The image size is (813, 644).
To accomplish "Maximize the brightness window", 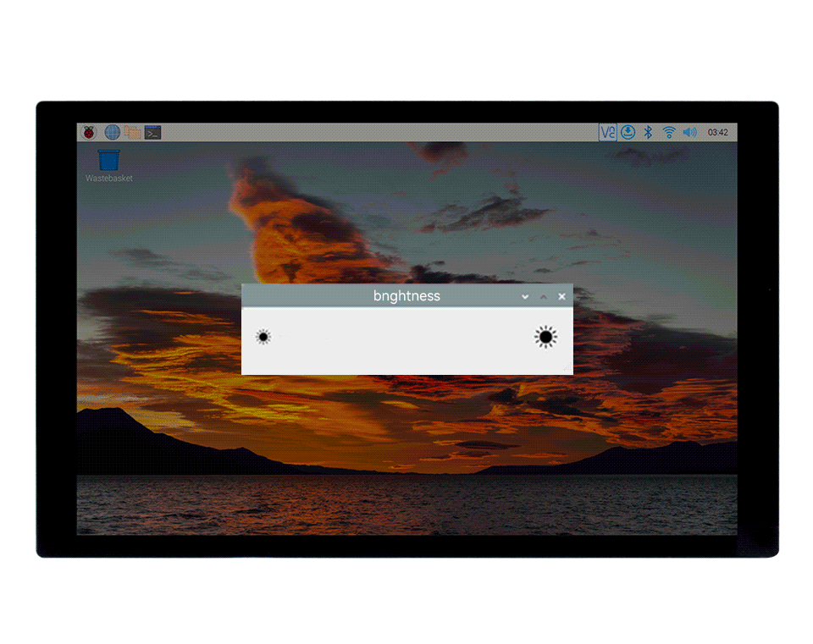I will tap(544, 296).
